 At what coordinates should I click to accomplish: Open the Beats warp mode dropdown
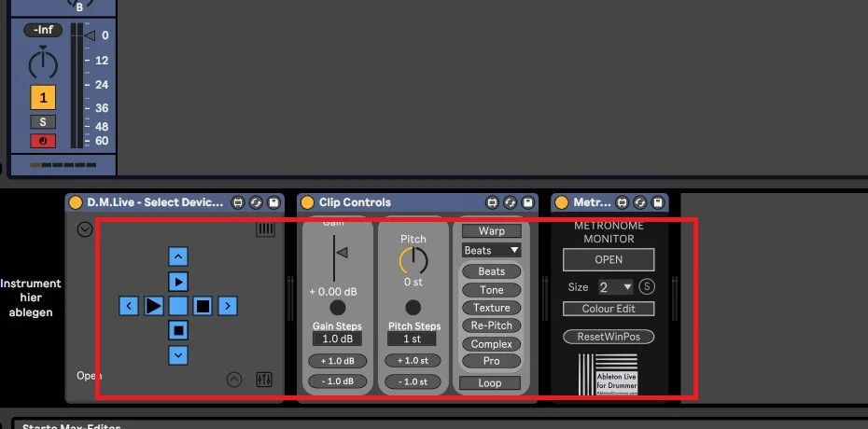492,251
